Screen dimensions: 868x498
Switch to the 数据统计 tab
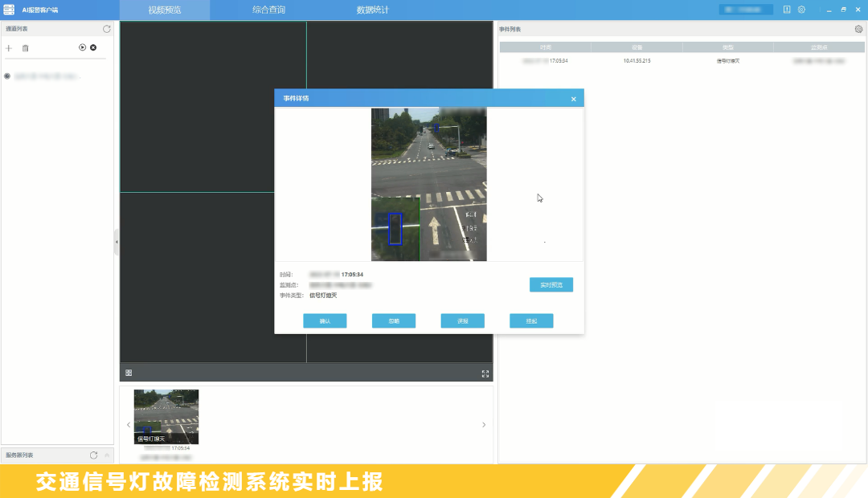pos(373,10)
